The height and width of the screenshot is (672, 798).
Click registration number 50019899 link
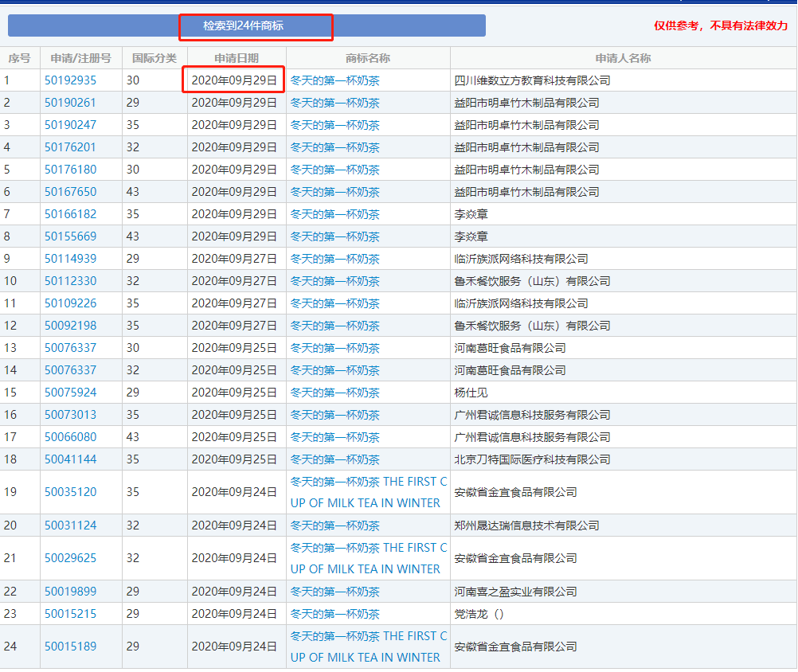pyautogui.click(x=70, y=592)
